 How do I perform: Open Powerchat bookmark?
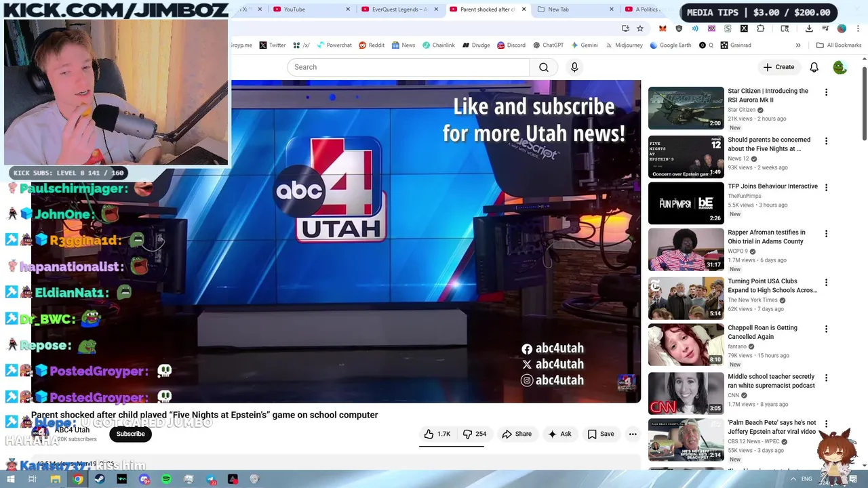pyautogui.click(x=334, y=45)
